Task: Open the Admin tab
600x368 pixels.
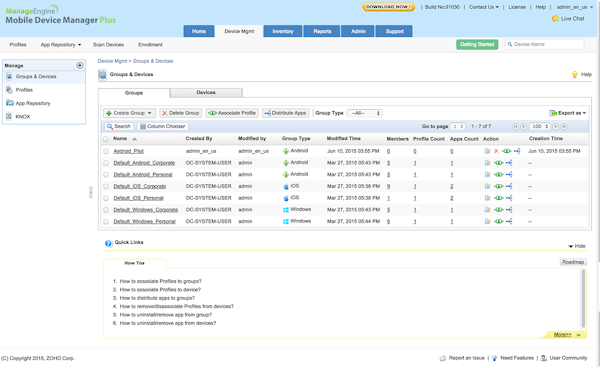Action: point(358,31)
